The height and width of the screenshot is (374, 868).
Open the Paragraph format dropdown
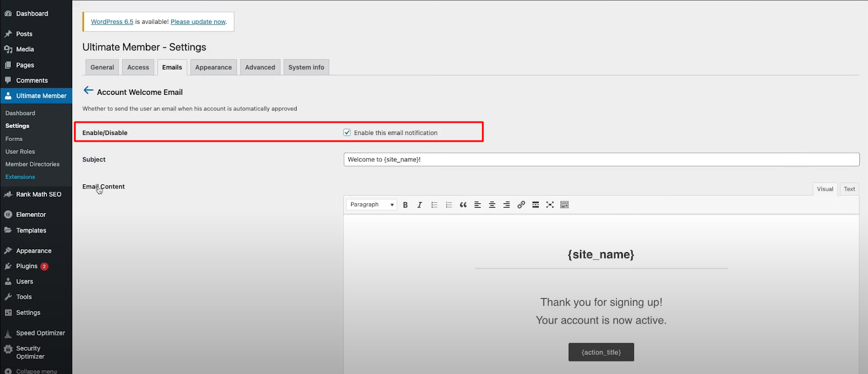point(372,205)
